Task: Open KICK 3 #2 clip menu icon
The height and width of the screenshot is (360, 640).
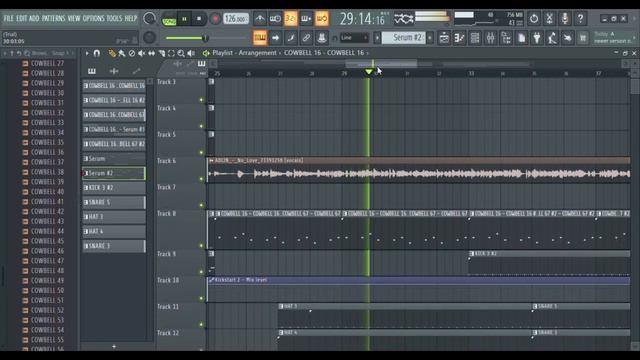Action: (471, 254)
